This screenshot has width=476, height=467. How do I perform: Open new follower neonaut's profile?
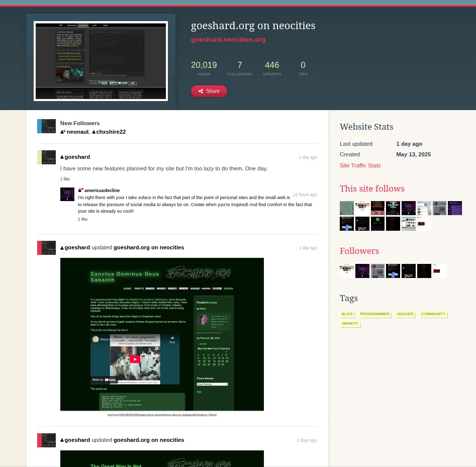pos(77,132)
